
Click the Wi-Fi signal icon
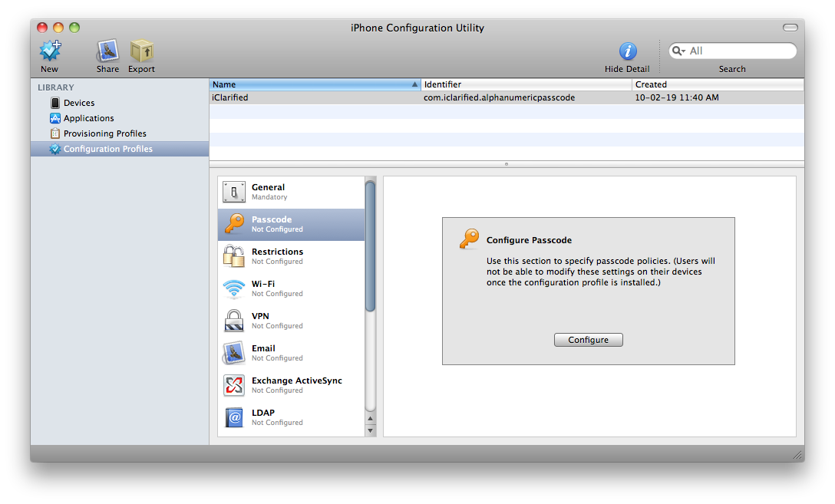(x=234, y=288)
